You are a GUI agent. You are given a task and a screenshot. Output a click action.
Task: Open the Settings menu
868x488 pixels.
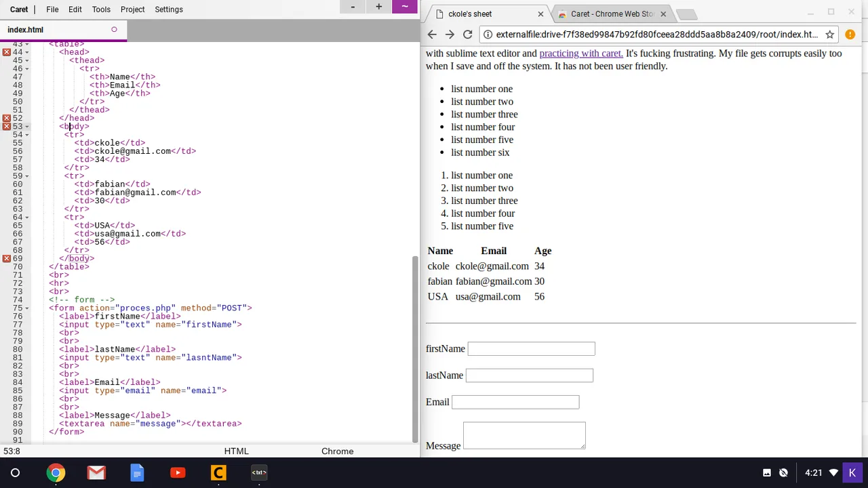(x=169, y=9)
